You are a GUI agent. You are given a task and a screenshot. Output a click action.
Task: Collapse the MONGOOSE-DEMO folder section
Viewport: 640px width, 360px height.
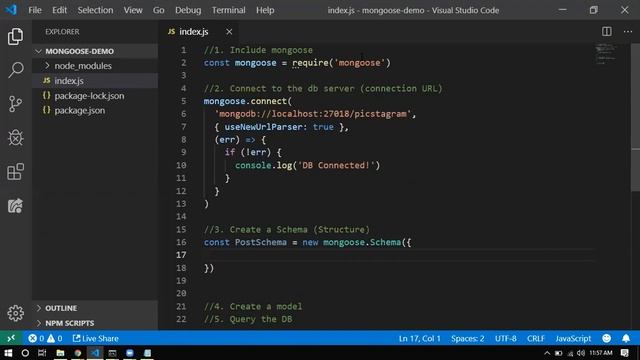pyautogui.click(x=95, y=51)
